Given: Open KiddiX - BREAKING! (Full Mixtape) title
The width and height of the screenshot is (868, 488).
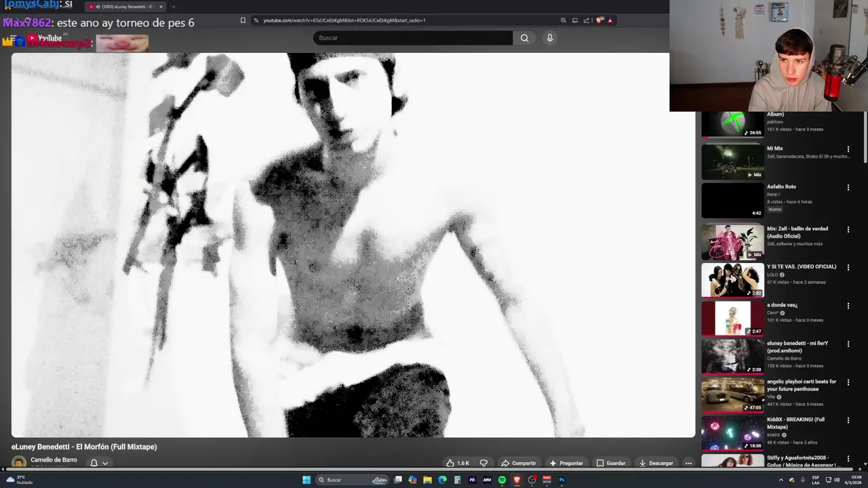Looking at the screenshot, I should pyautogui.click(x=796, y=423).
